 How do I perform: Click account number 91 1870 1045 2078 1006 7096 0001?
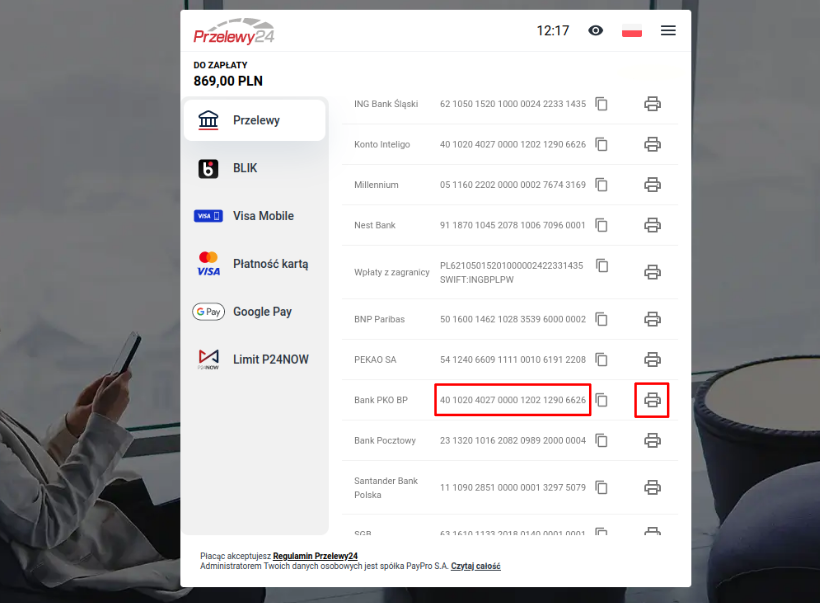click(x=512, y=225)
